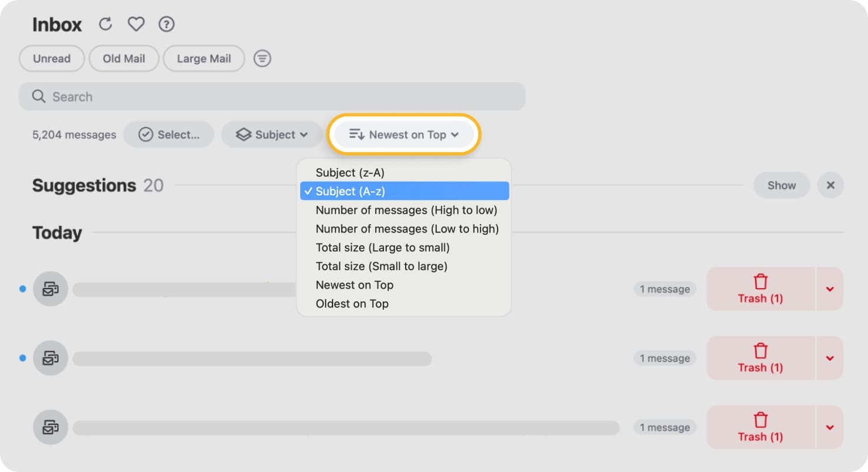Toggle the Large Mail filter

[x=203, y=58]
